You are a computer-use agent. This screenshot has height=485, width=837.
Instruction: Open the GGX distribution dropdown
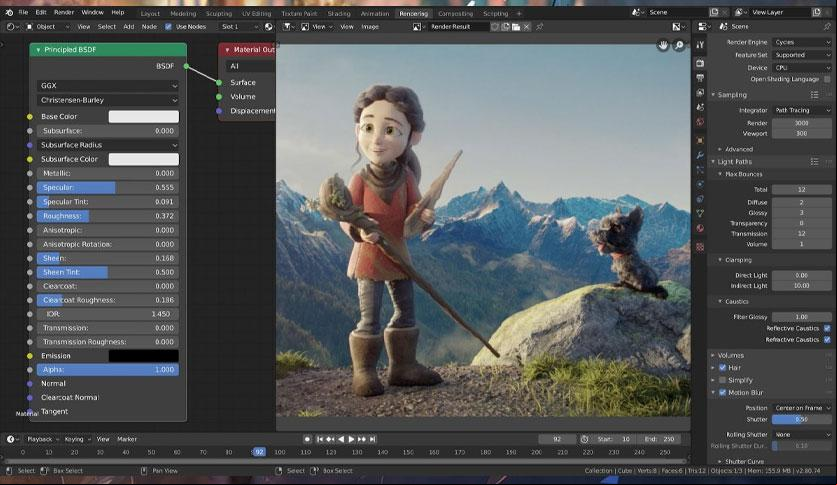click(108, 85)
